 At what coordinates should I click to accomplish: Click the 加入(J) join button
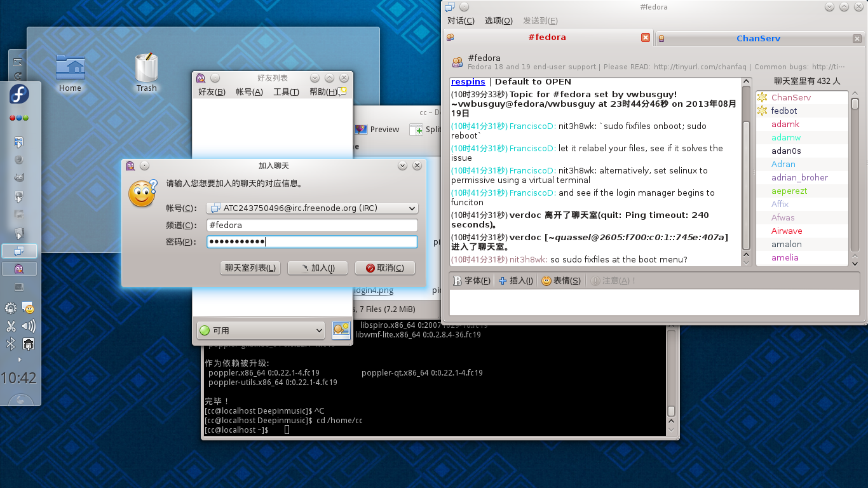tap(318, 268)
